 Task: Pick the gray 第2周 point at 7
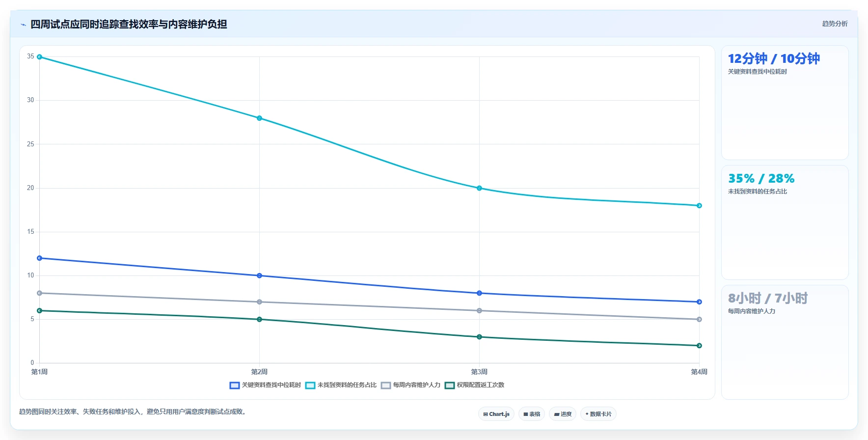click(x=260, y=302)
